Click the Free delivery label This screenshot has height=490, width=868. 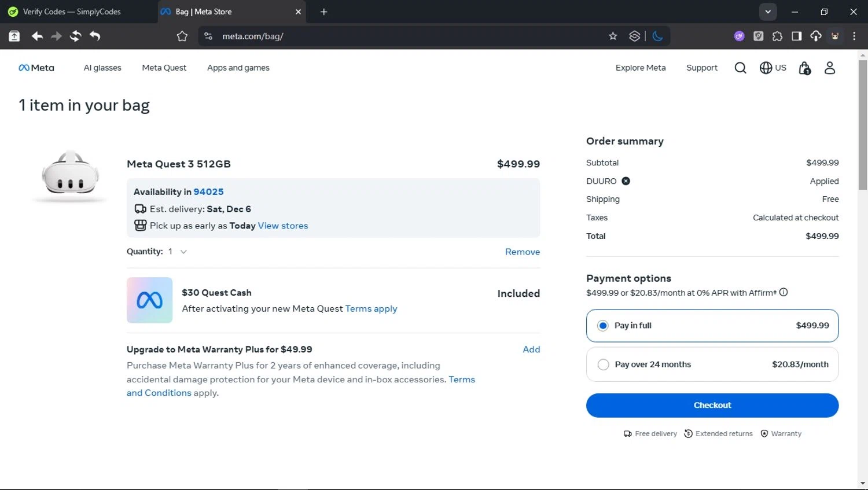click(x=656, y=434)
